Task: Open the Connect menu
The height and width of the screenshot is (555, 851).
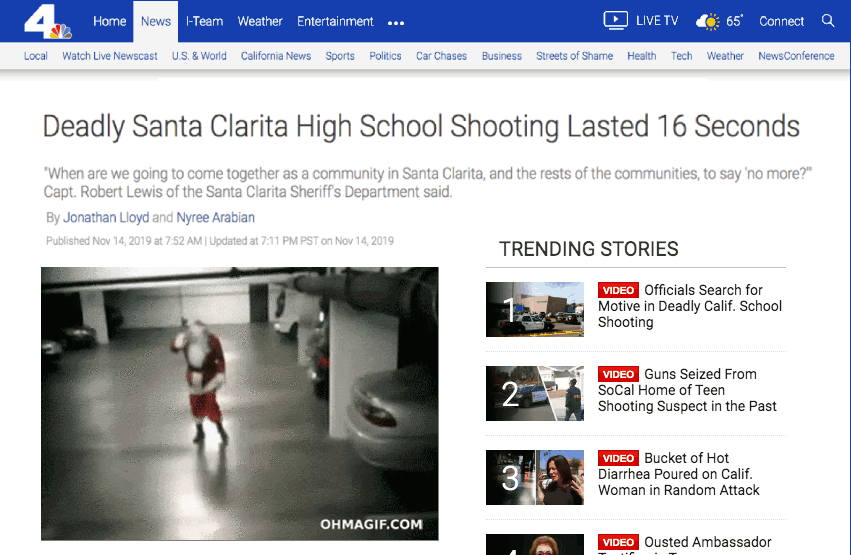Action: pos(781,21)
